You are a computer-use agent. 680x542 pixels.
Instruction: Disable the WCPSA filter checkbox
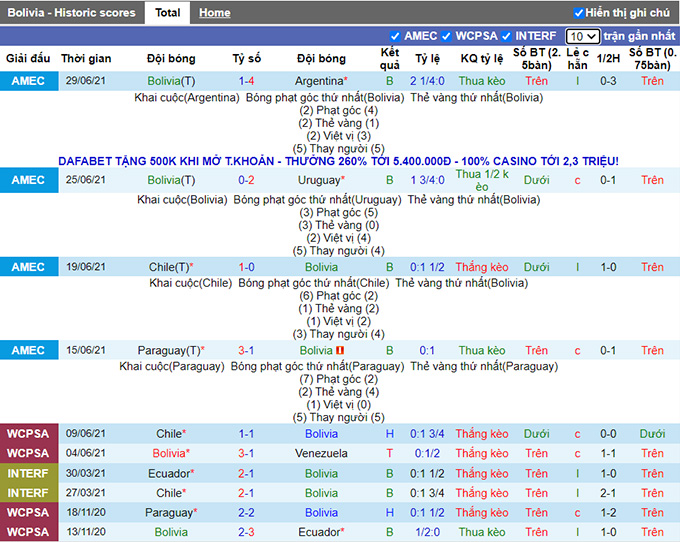[446, 36]
